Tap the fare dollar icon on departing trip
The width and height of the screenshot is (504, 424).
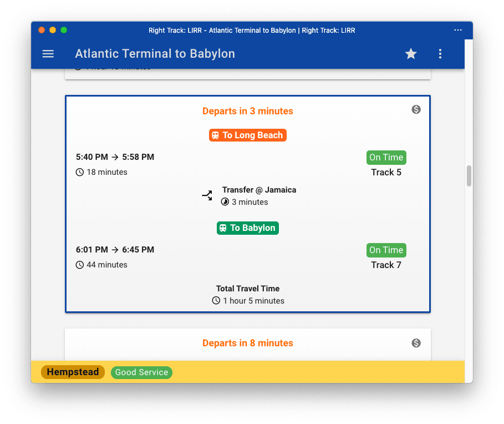tap(416, 109)
